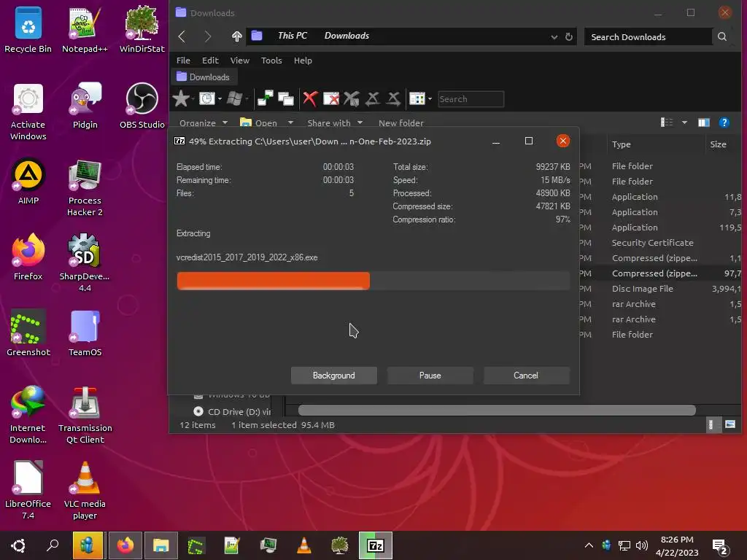Open the View menu
This screenshot has width=747, height=560.
tap(239, 61)
